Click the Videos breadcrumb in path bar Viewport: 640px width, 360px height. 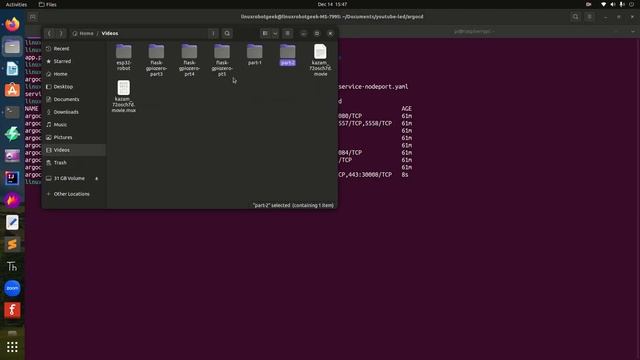110,33
